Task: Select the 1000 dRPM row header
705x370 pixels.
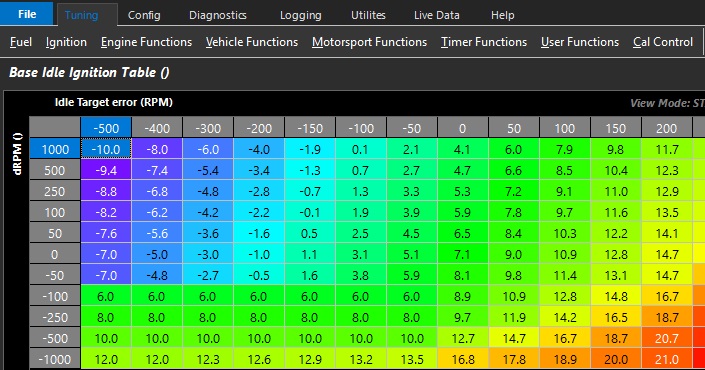Action: coord(55,149)
